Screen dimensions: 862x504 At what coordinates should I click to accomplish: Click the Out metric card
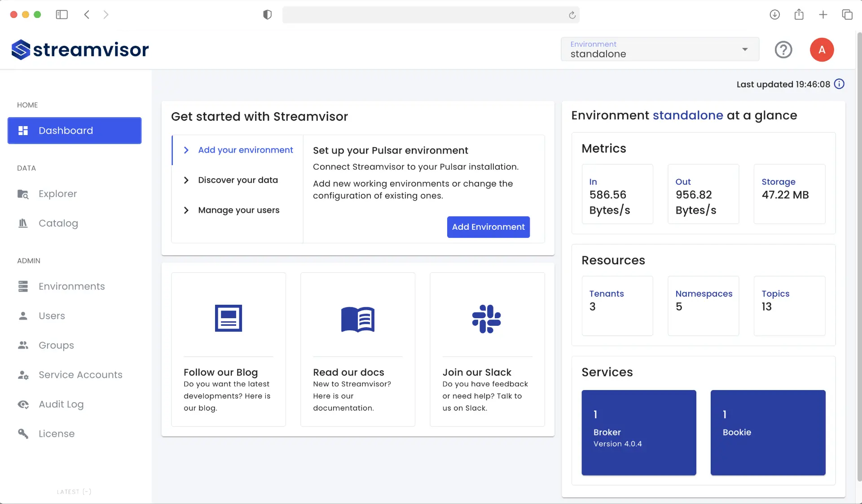pos(703,194)
